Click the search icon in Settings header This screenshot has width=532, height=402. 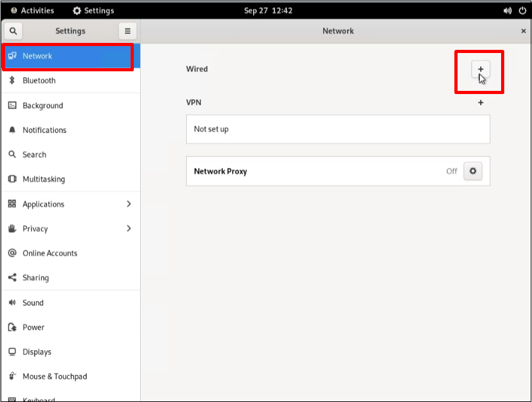13,31
